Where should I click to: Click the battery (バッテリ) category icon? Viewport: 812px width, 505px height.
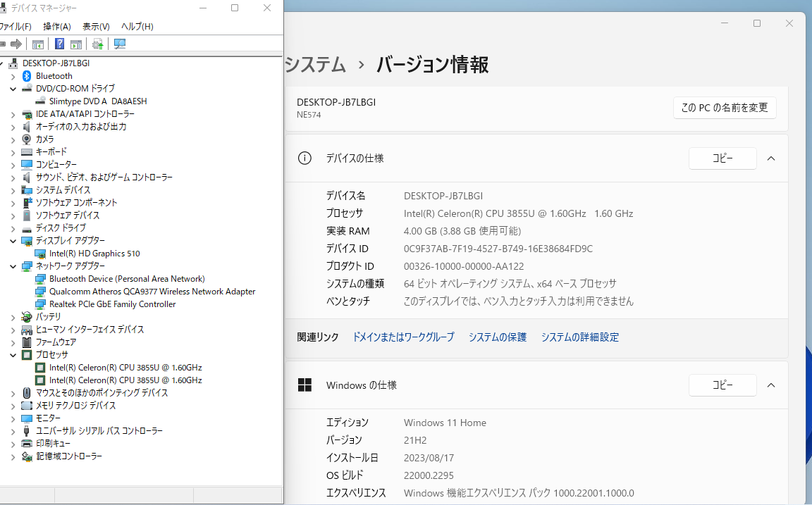coord(27,317)
